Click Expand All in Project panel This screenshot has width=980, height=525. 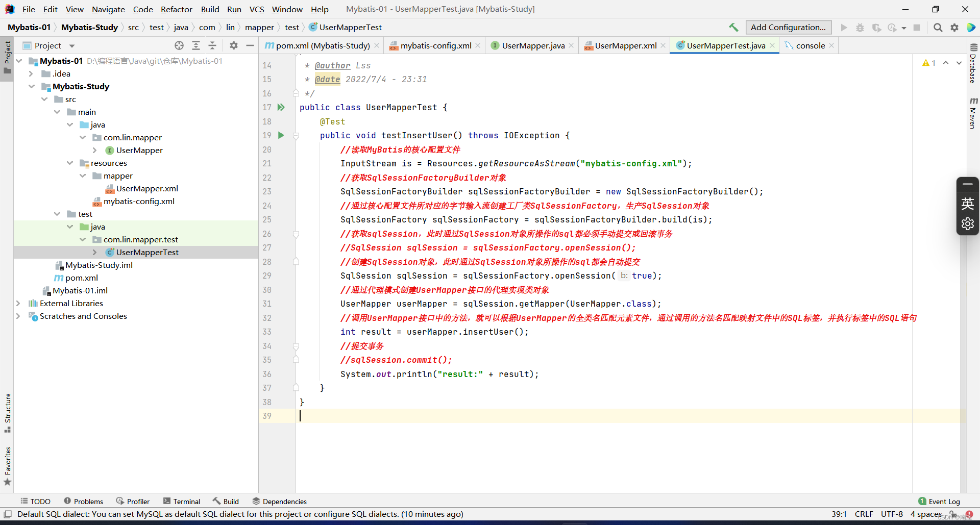coord(196,45)
